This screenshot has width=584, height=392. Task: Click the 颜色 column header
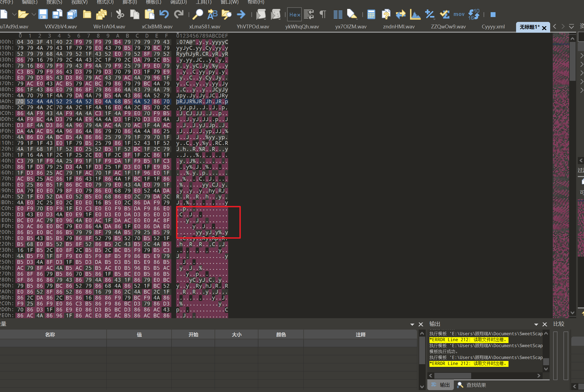[x=281, y=335]
